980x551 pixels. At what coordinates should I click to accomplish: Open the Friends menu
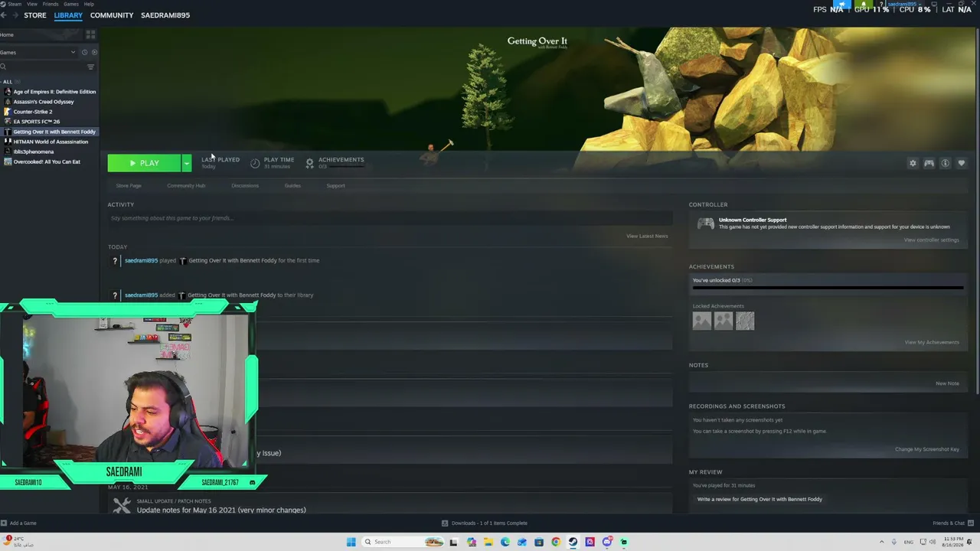coord(51,4)
